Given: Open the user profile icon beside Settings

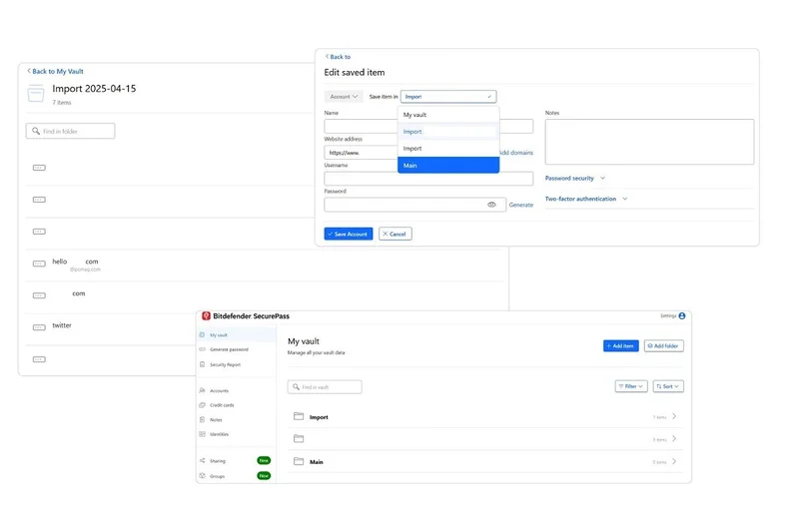Looking at the screenshot, I should (682, 316).
